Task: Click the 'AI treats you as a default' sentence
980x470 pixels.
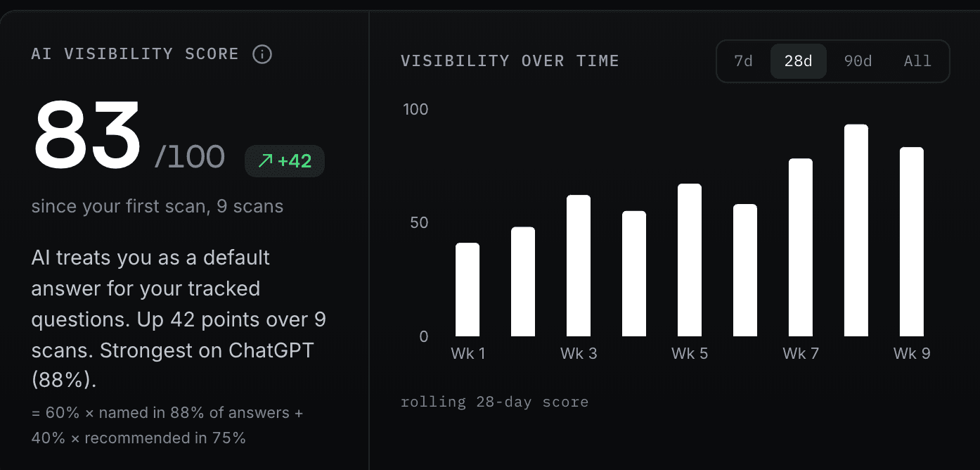Action: [150, 258]
